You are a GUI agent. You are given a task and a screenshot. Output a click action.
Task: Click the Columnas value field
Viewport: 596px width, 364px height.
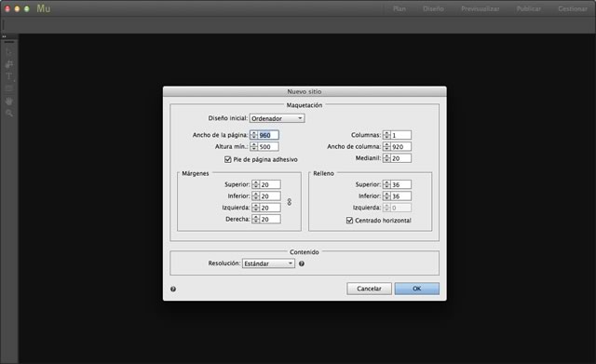[401, 135]
